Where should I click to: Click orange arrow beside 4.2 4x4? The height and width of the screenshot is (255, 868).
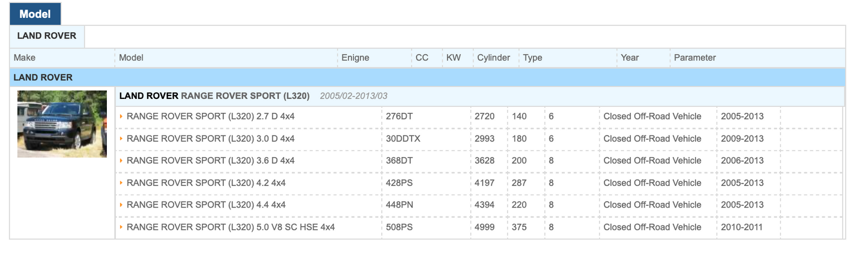tap(121, 183)
